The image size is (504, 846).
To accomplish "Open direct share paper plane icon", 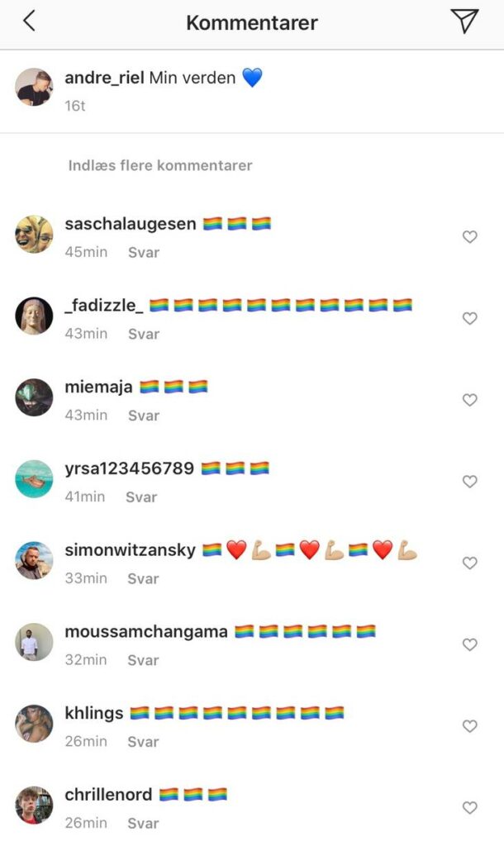I will coord(464,21).
